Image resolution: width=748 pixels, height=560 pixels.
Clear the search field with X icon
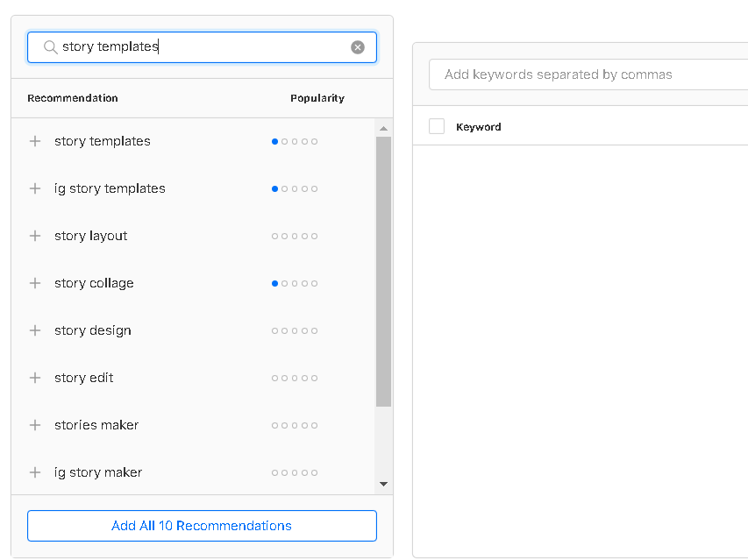tap(358, 47)
